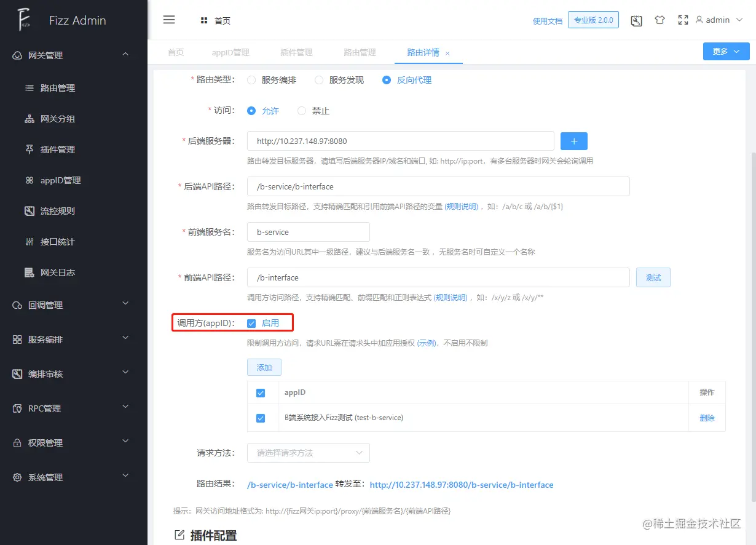Open the 请求方法 selection dropdown

point(307,453)
